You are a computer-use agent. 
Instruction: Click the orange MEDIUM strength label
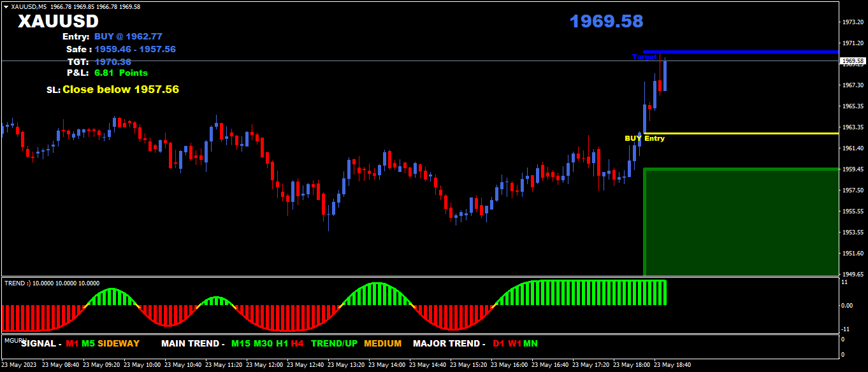click(x=382, y=344)
